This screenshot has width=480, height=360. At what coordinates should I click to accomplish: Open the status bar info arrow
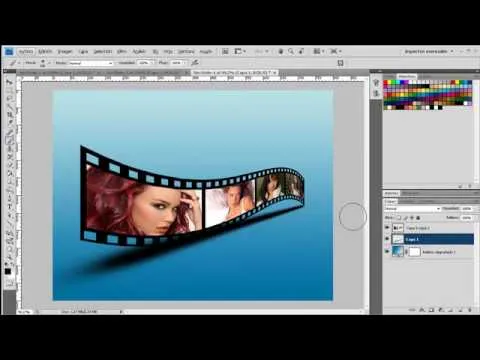(121, 312)
